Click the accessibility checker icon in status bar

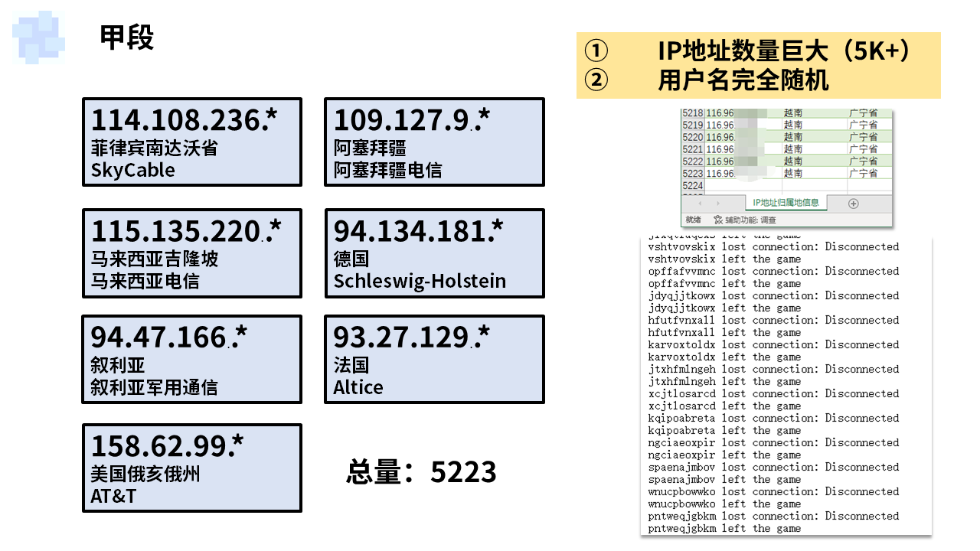tap(718, 220)
